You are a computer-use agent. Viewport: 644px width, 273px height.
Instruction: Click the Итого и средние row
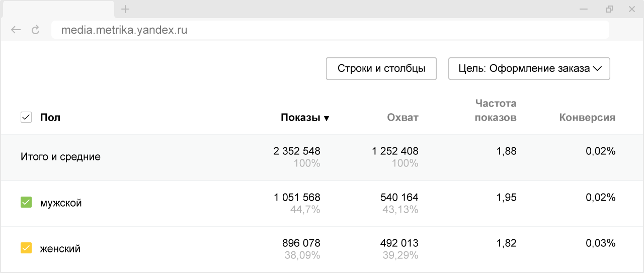coord(60,157)
